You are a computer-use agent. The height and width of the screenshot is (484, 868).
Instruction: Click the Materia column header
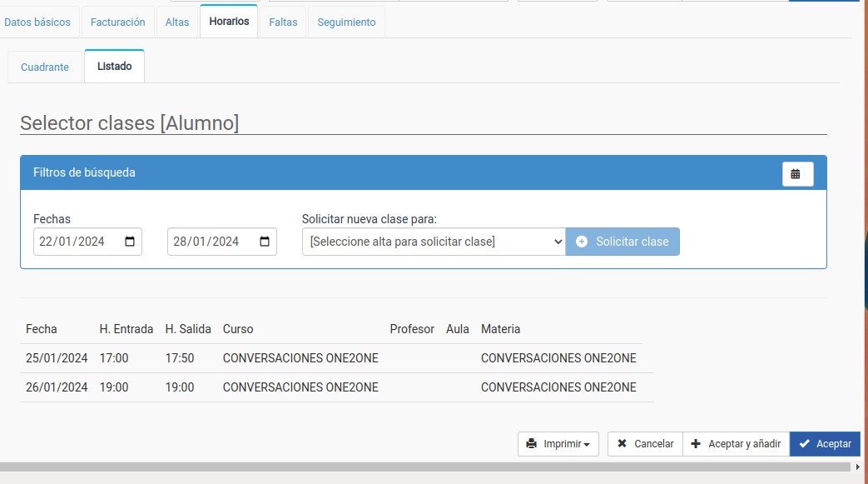[x=500, y=329]
